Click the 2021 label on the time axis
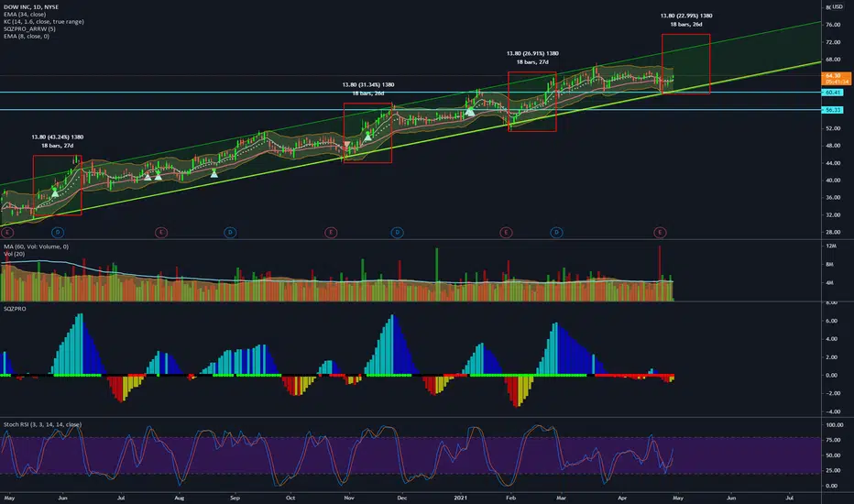The height and width of the screenshot is (504, 854). pos(461,498)
